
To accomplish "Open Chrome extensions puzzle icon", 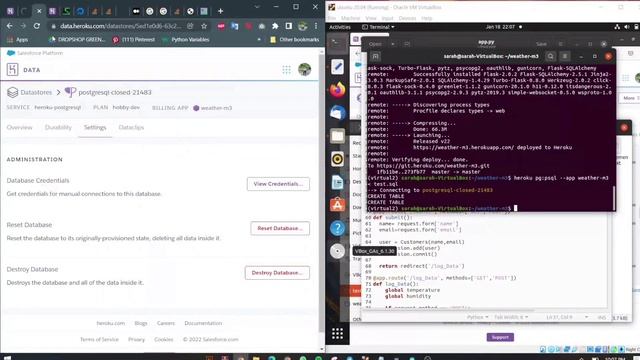I will (x=275, y=26).
